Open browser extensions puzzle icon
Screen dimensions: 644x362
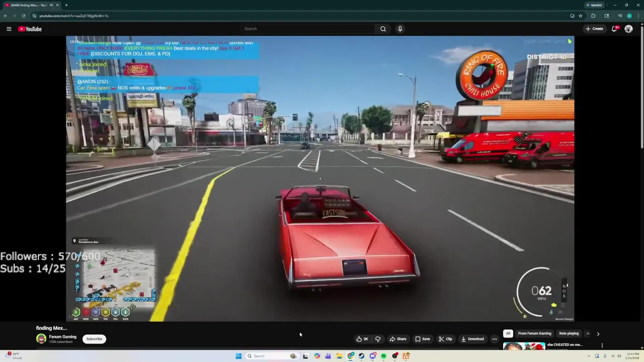pos(593,16)
